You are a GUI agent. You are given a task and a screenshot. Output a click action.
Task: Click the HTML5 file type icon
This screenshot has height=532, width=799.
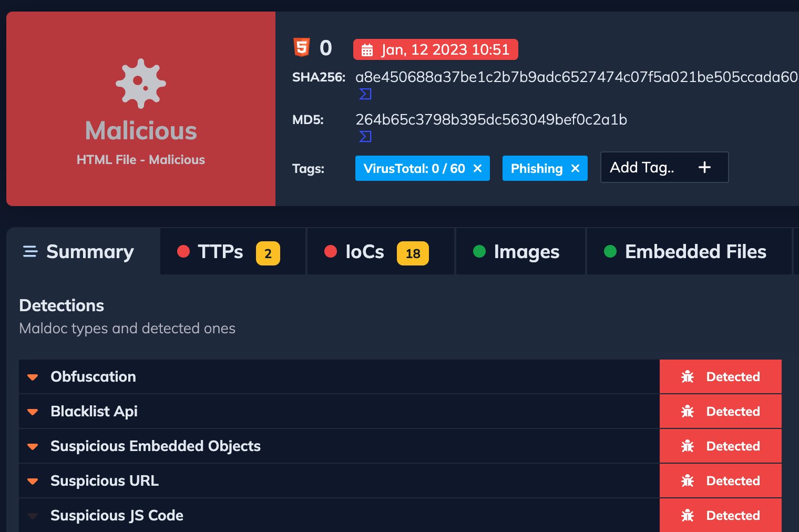[301, 47]
